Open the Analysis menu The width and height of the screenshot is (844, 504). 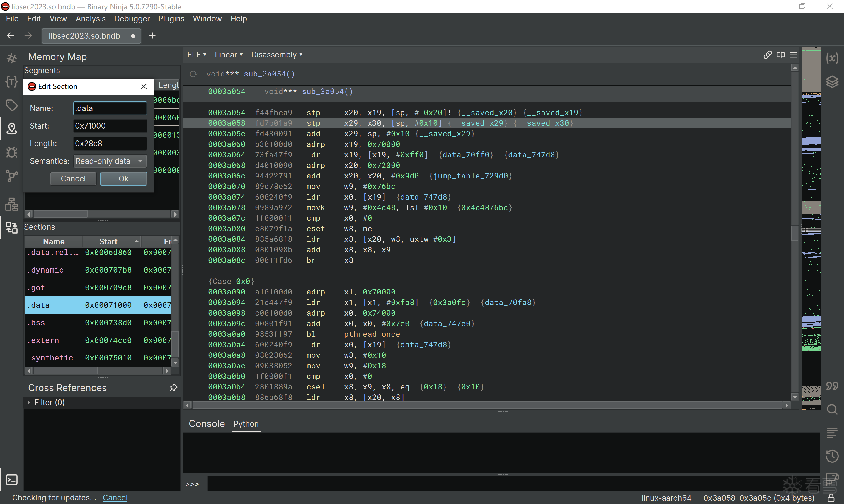(90, 19)
